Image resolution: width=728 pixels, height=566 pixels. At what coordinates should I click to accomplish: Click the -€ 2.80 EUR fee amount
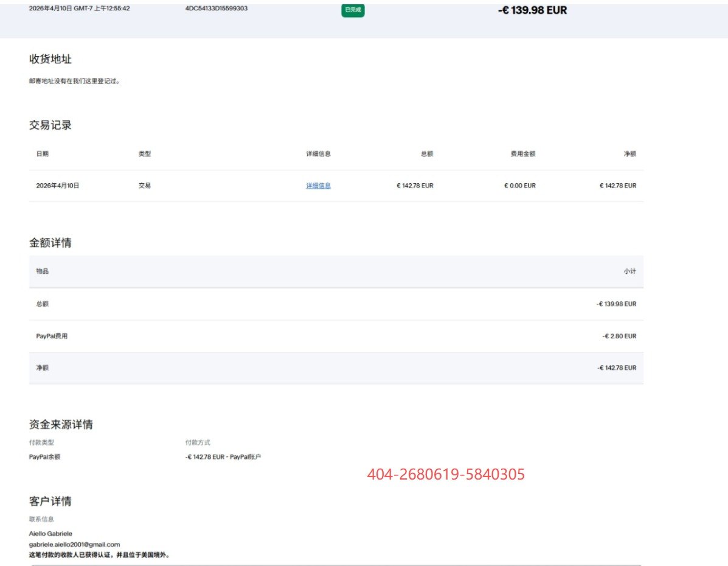coord(619,336)
